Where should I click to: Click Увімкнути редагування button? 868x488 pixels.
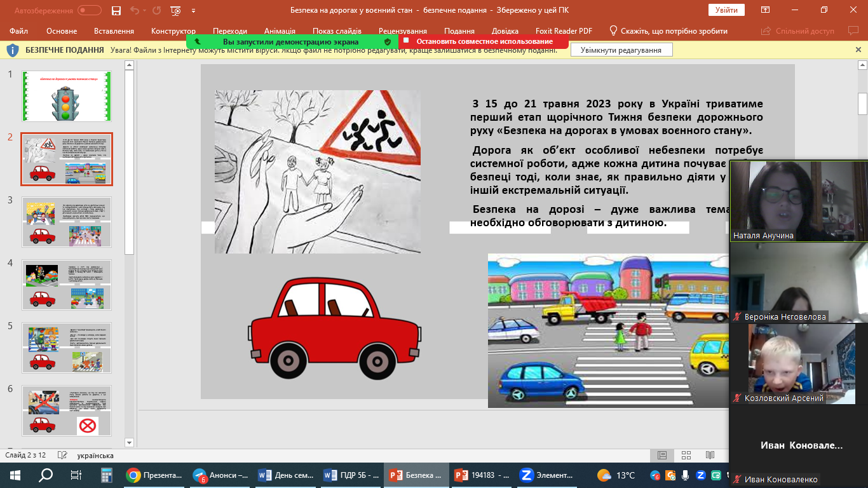(621, 50)
